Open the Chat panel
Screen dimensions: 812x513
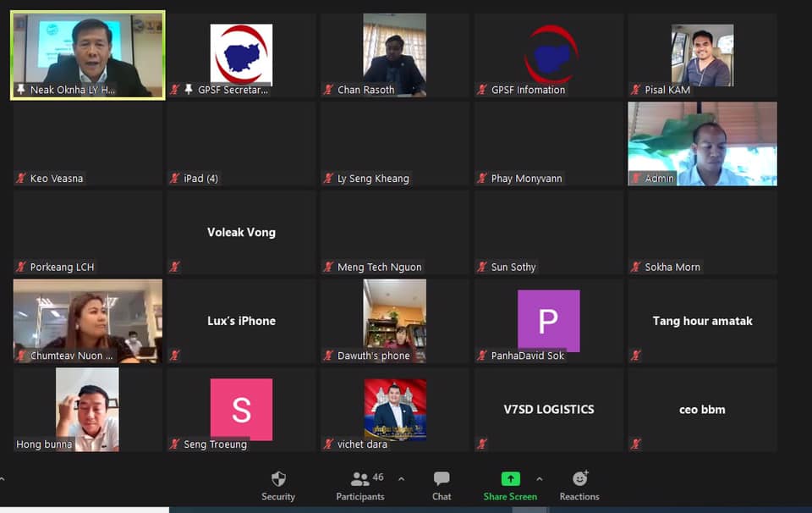442,485
